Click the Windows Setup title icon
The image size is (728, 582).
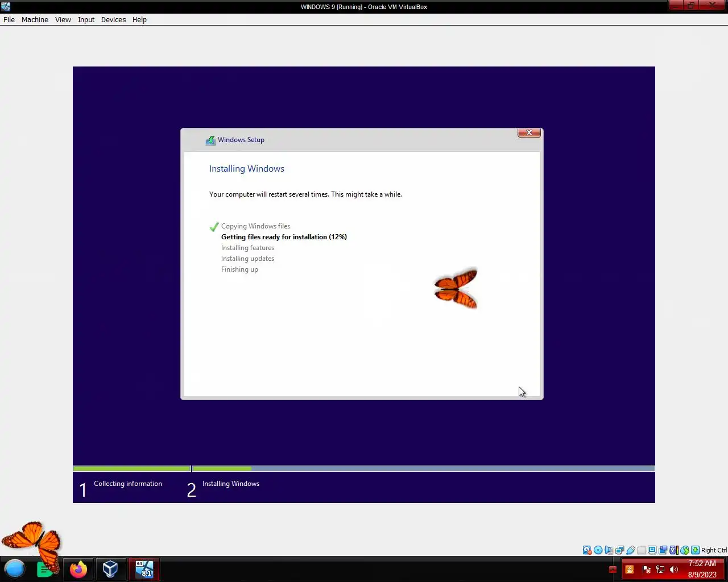[x=210, y=140]
